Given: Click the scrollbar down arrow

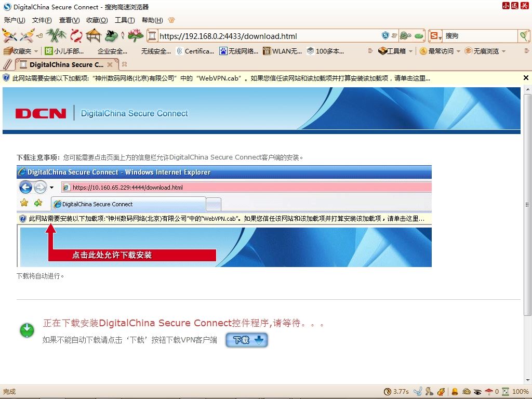Looking at the screenshot, I should point(528,380).
